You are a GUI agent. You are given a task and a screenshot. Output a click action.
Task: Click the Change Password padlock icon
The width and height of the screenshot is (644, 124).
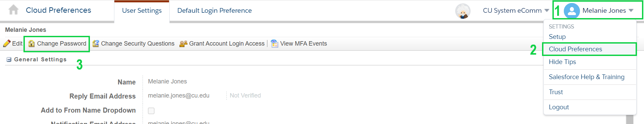pos(32,44)
